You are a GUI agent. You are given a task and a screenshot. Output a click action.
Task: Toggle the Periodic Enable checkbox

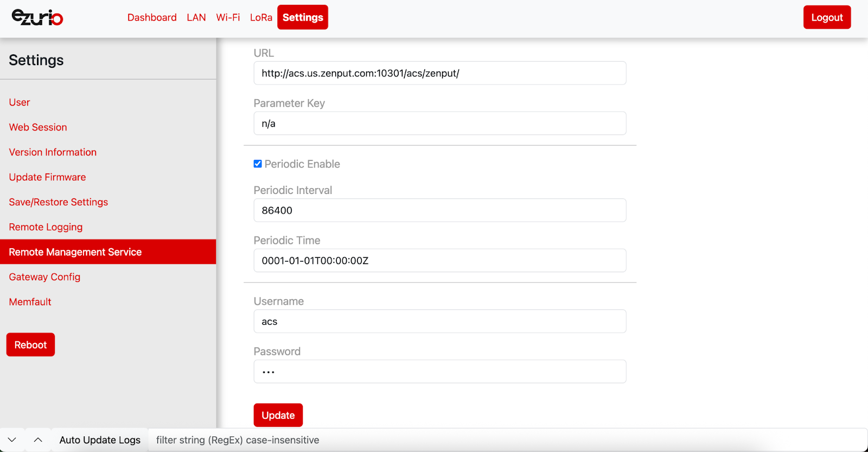[258, 164]
